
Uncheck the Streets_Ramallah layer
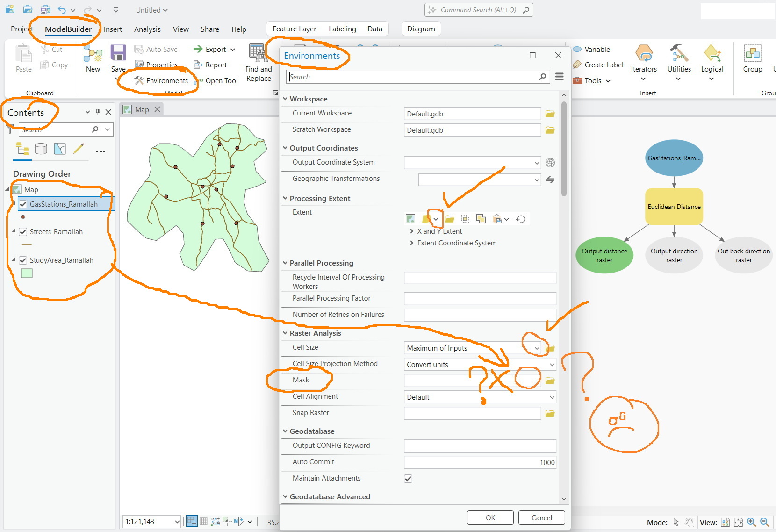coord(22,231)
